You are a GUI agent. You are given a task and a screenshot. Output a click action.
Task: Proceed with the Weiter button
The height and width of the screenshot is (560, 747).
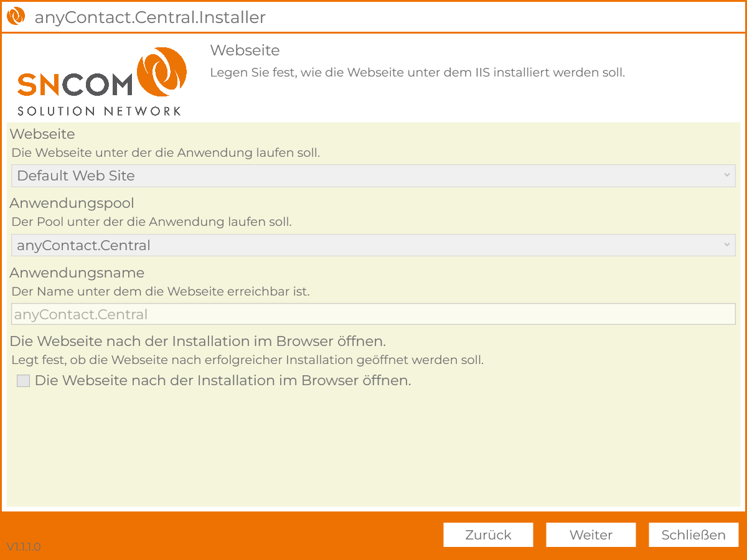point(591,535)
